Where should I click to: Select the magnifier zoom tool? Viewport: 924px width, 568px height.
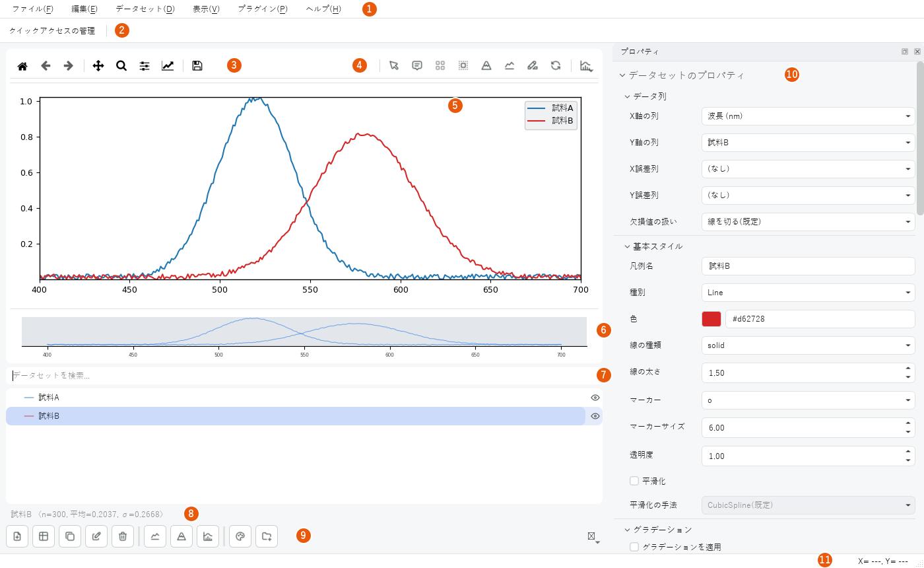pyautogui.click(x=121, y=66)
